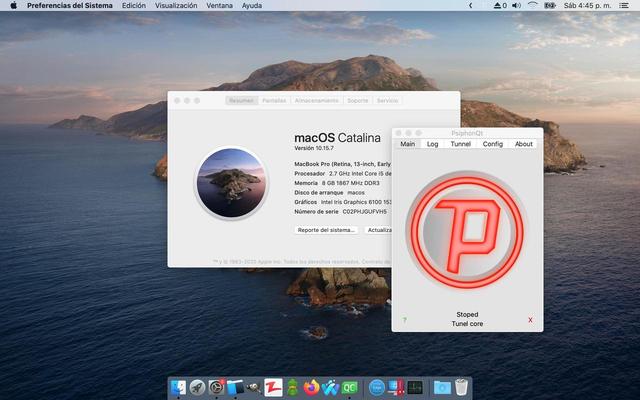Open the Edición menu
Viewport: 640px width, 400px height.
(x=134, y=5)
